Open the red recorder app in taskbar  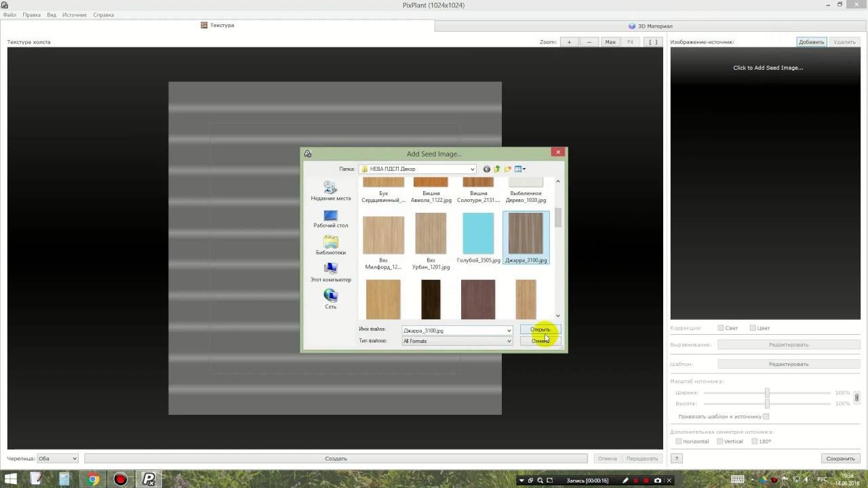coord(121,480)
